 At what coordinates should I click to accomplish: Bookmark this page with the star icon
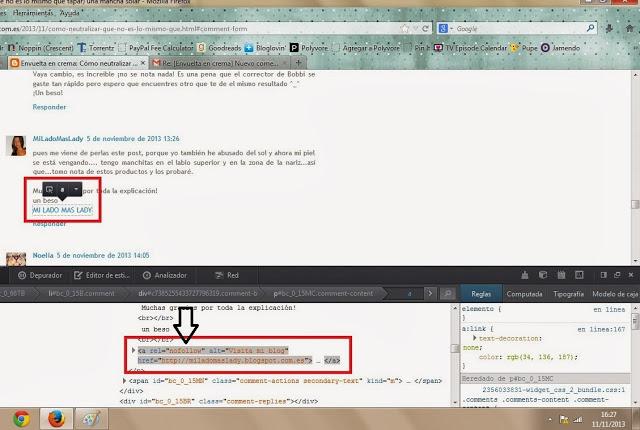click(x=405, y=29)
